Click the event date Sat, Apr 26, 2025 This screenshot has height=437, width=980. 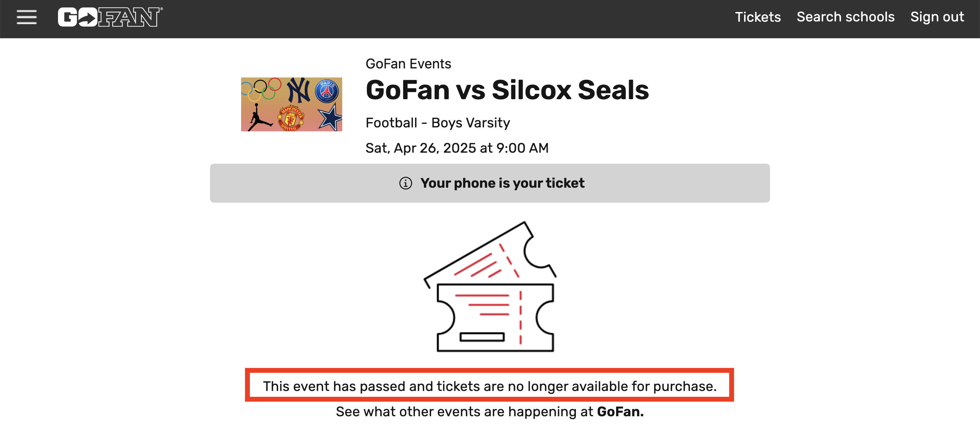click(457, 148)
